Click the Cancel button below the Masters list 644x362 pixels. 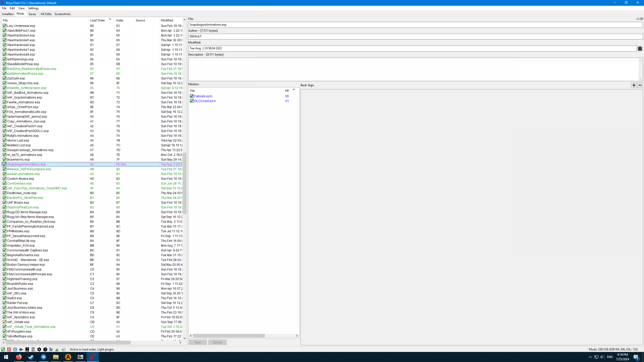click(217, 342)
